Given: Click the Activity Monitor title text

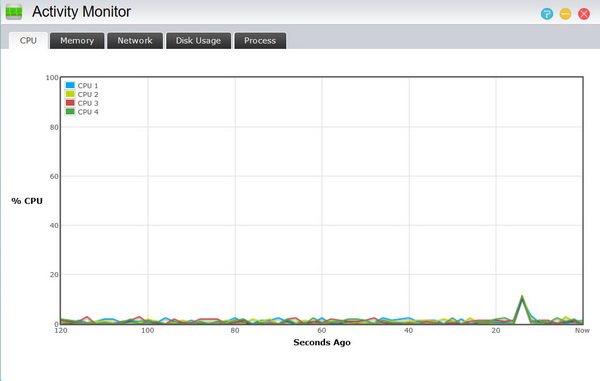Looking at the screenshot, I should tap(81, 12).
